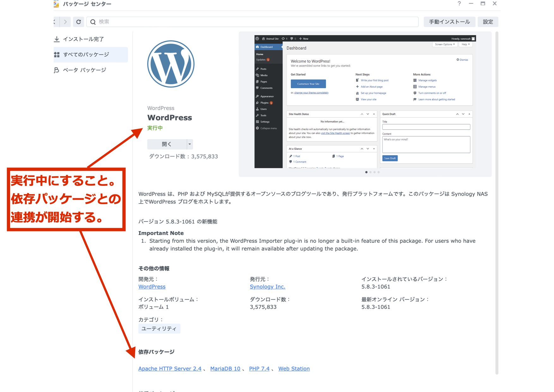The image size is (554, 392).
Task: Click the refresh icon in the toolbar
Action: click(78, 22)
